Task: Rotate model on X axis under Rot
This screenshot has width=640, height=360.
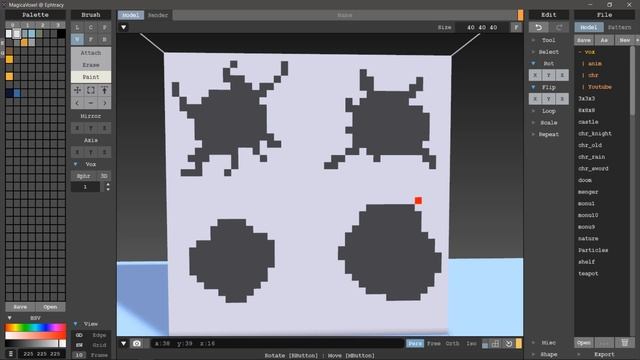Action: click(535, 75)
